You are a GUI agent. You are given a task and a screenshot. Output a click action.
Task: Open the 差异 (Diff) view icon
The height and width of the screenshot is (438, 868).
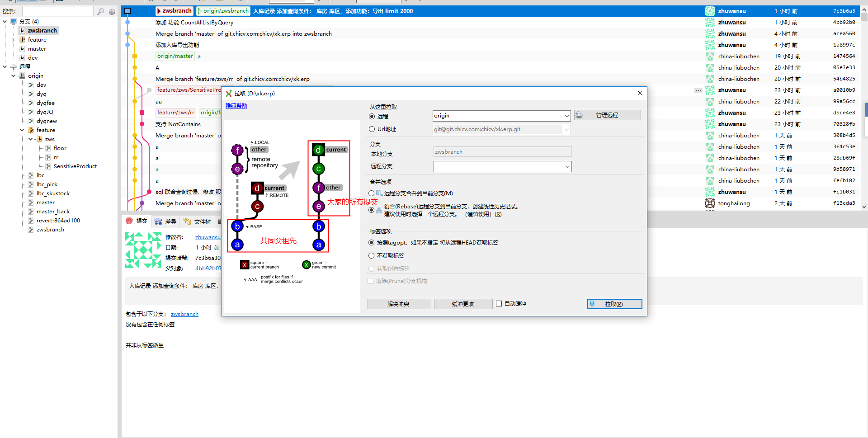point(158,221)
